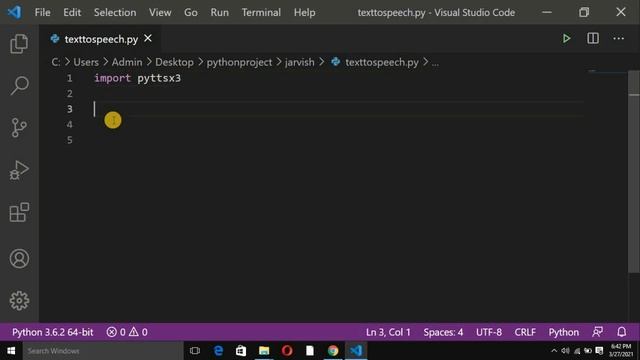Open Task View on the taskbar
This screenshot has height=360, width=640.
coord(195,351)
